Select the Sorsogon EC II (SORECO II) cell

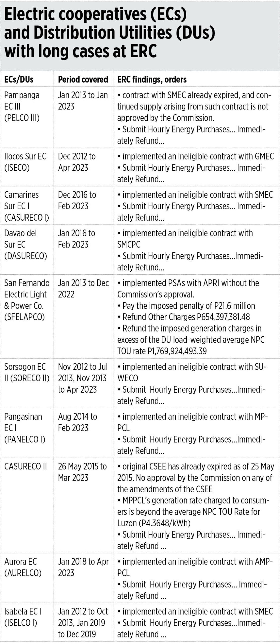[27, 372]
